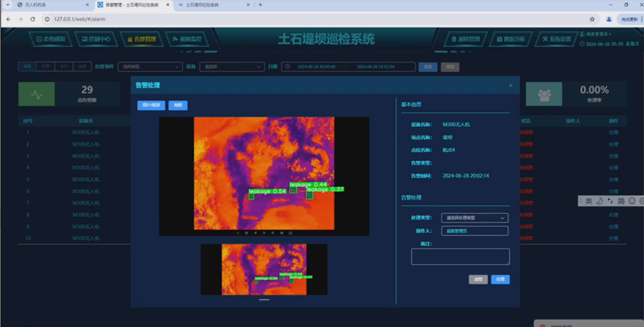Click the 地图 button in the dialog
Screen dimensions: 644x327
click(178, 105)
